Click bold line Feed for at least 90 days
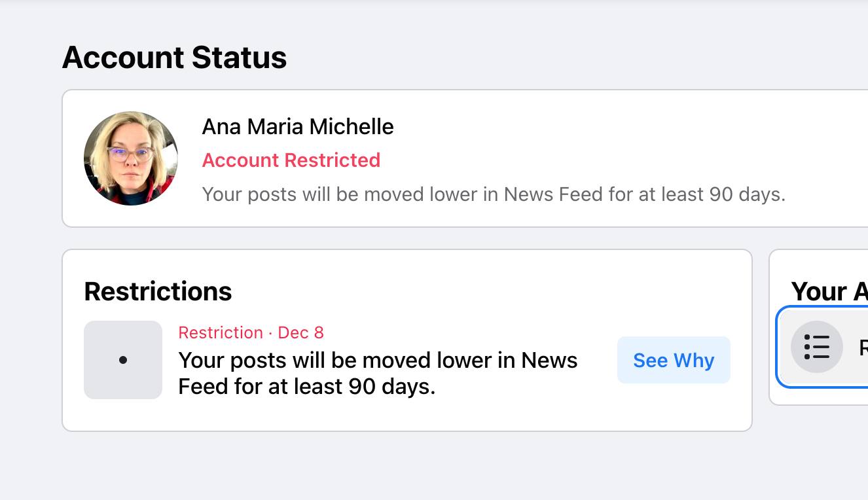The width and height of the screenshot is (868, 500). coord(306,387)
